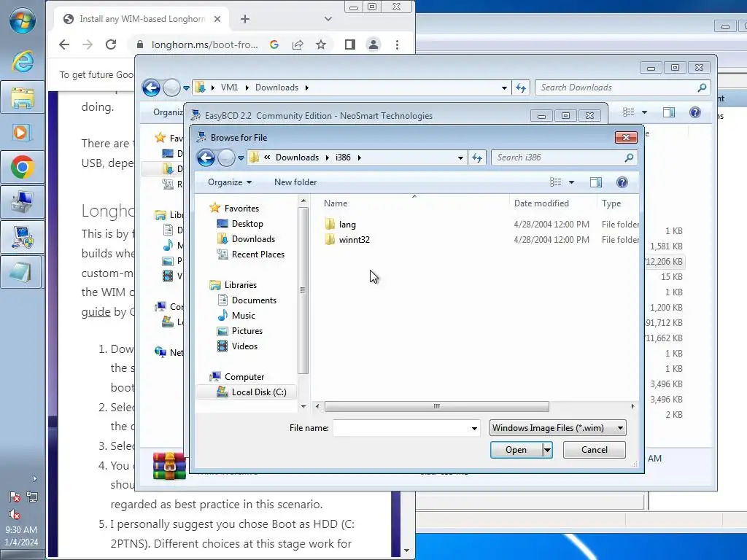The width and height of the screenshot is (747, 560).
Task: Open a new Chrome tab
Action: pyautogui.click(x=245, y=19)
